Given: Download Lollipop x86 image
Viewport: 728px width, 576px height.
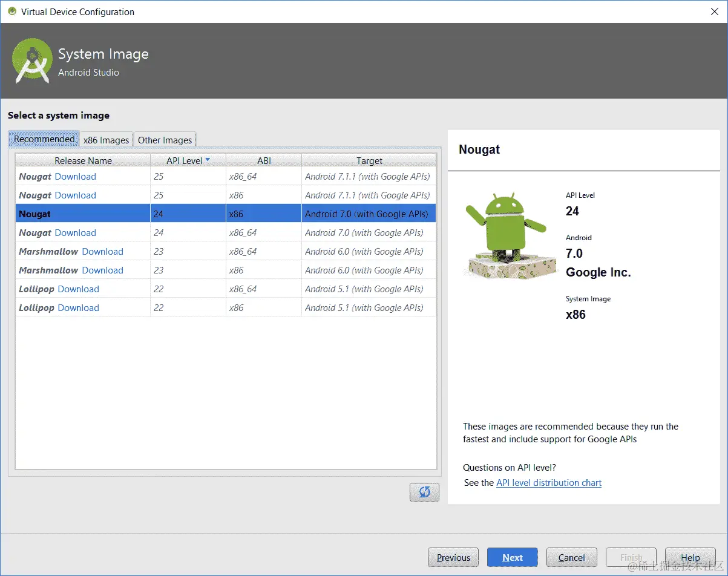Looking at the screenshot, I should 78,308.
